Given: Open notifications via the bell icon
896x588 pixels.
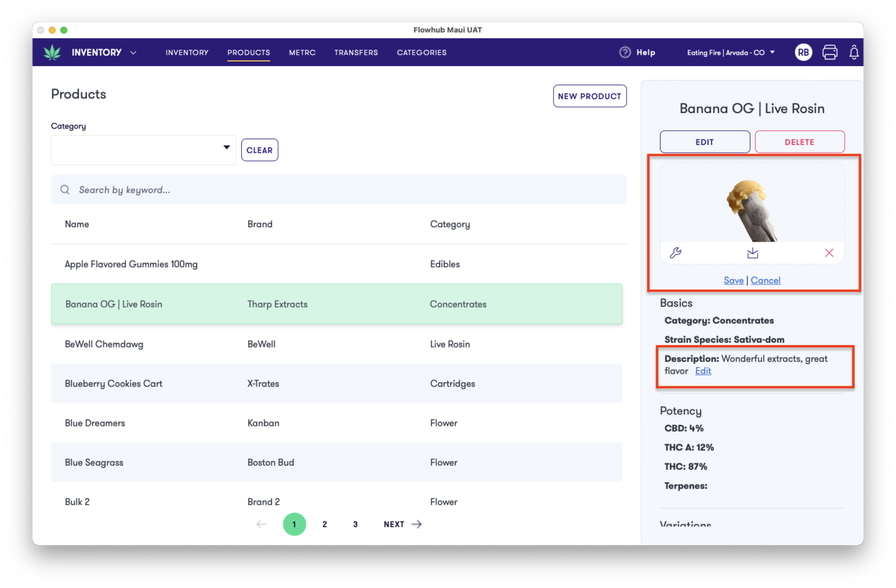Looking at the screenshot, I should (854, 52).
